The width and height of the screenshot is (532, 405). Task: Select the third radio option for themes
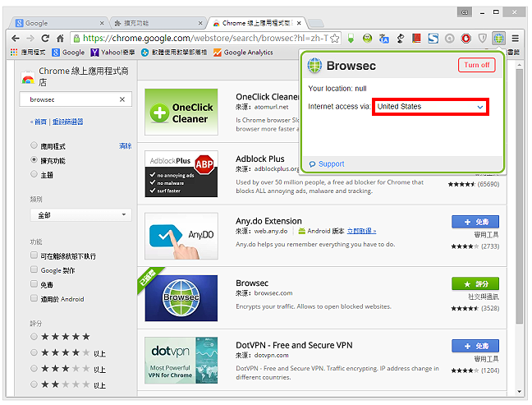coord(34,174)
